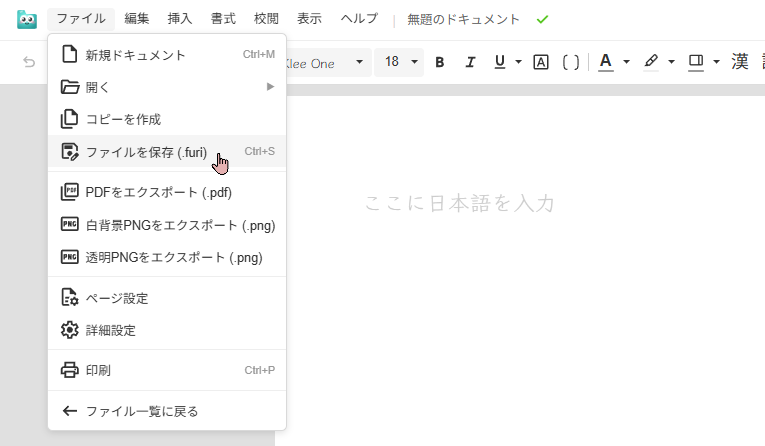Screen dimensions: 765x446
Task: Click the transparent PNG icon
Action: point(69,257)
